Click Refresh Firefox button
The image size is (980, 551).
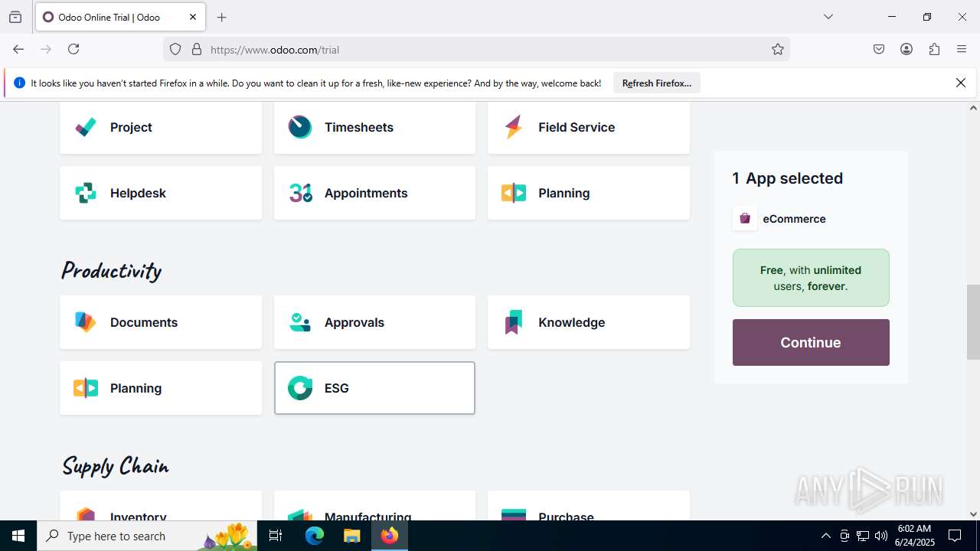657,83
